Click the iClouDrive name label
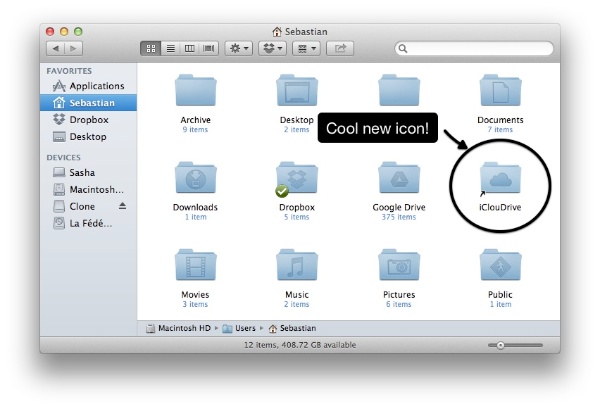 click(x=500, y=207)
